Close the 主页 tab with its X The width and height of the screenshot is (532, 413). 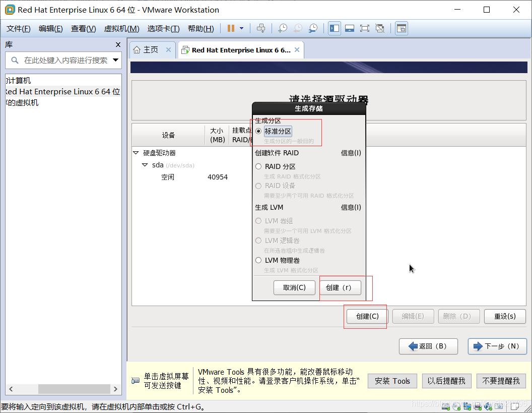click(x=168, y=49)
